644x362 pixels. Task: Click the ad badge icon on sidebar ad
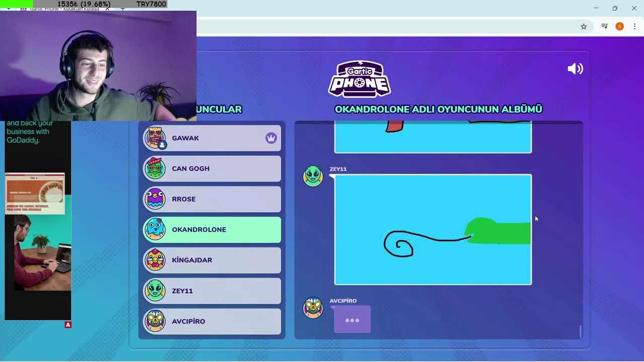(68, 325)
